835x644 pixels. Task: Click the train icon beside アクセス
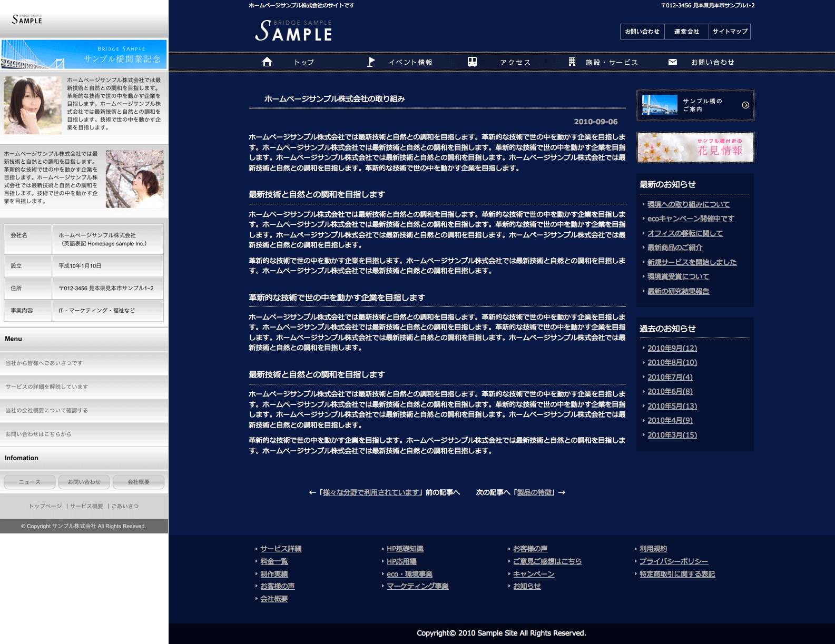(x=472, y=62)
